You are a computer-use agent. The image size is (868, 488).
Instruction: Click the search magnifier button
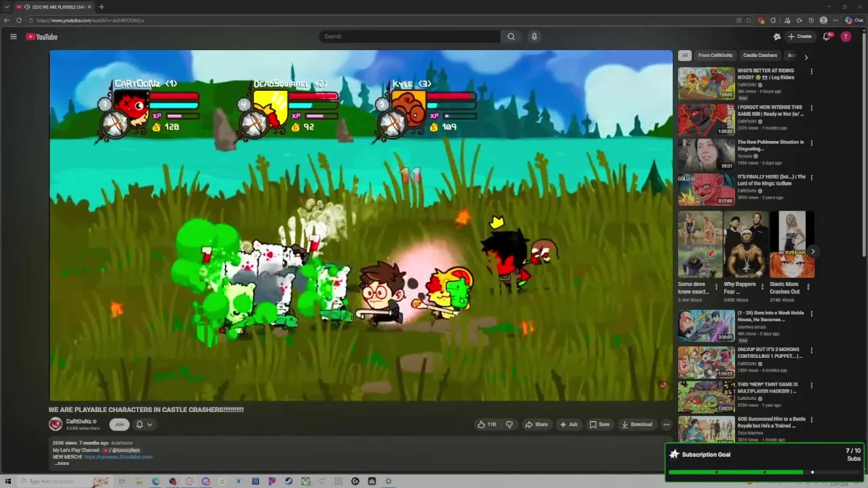(x=511, y=37)
